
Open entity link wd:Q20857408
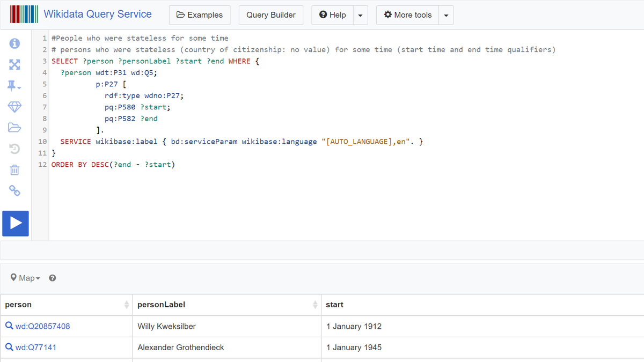42,326
